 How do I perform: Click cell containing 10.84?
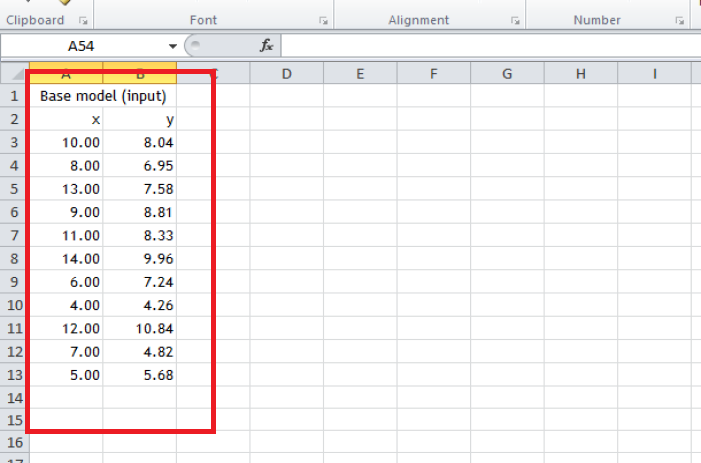tap(140, 328)
